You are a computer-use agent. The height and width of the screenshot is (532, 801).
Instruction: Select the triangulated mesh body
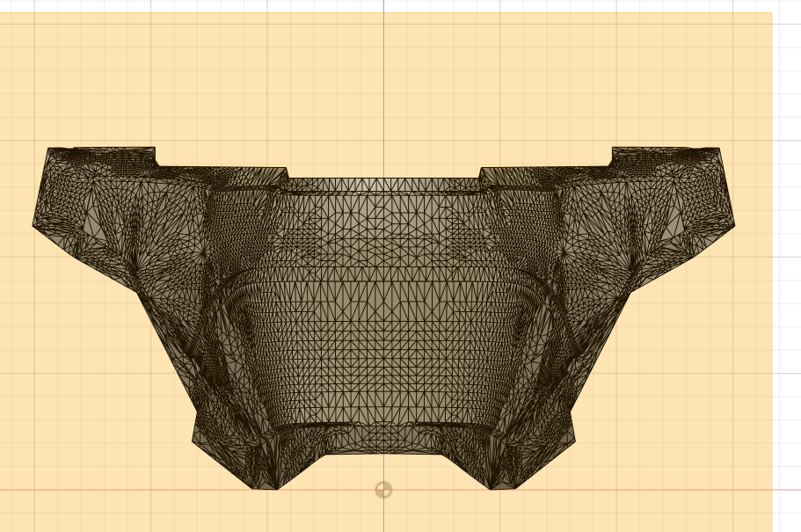(x=383, y=317)
